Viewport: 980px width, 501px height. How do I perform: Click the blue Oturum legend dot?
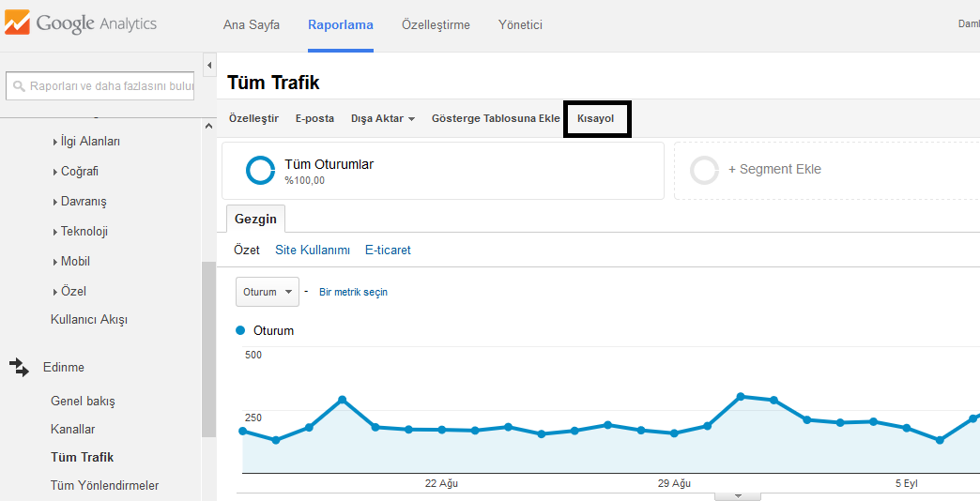(x=240, y=330)
